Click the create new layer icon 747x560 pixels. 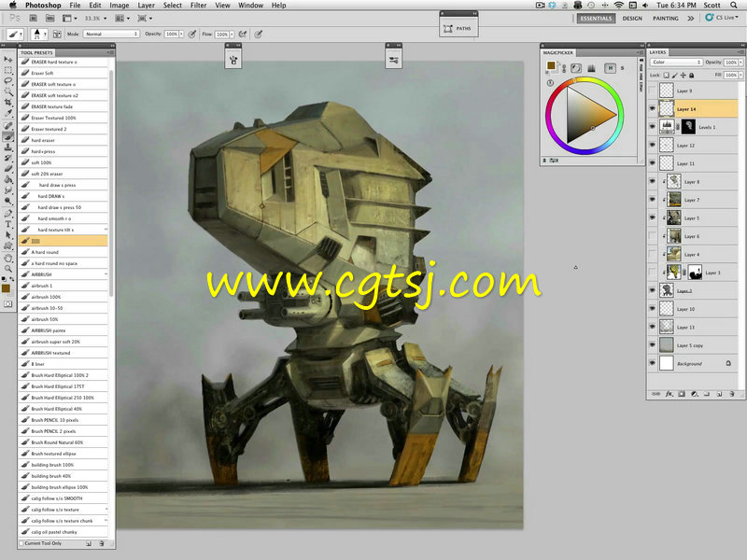pos(719,394)
